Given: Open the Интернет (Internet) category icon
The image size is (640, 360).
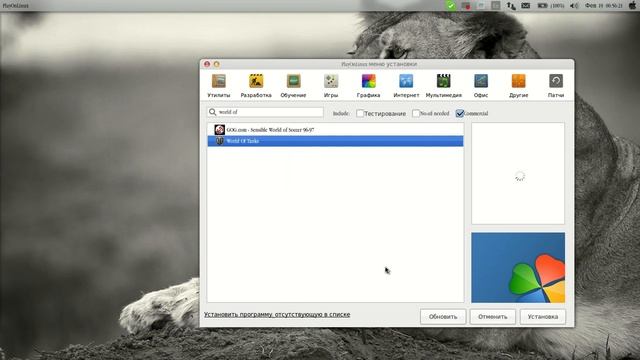Looking at the screenshot, I should [406, 81].
